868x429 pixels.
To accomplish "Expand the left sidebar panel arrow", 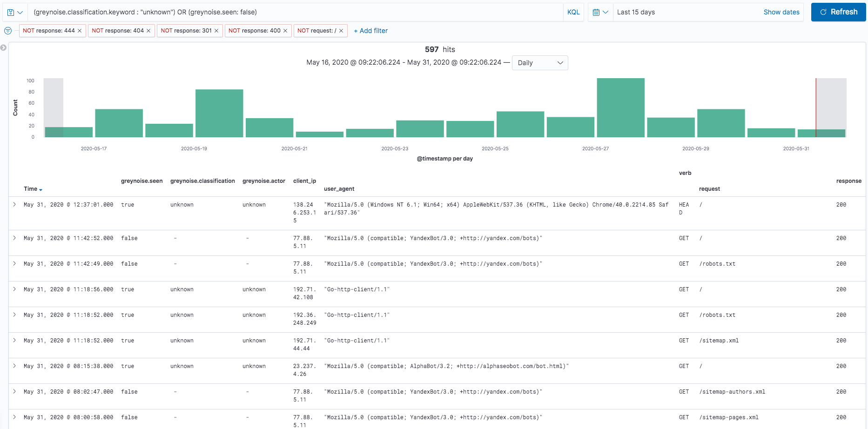I will pos(4,47).
